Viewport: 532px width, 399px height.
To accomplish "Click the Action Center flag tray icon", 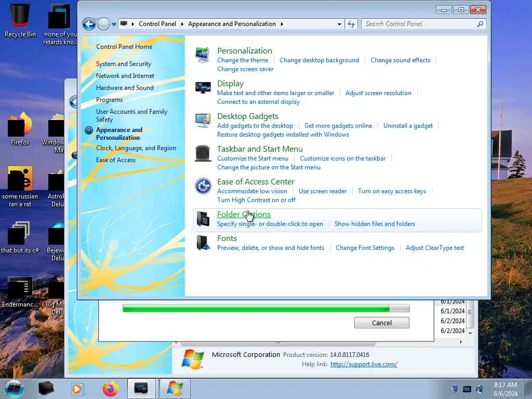I will pos(455,389).
